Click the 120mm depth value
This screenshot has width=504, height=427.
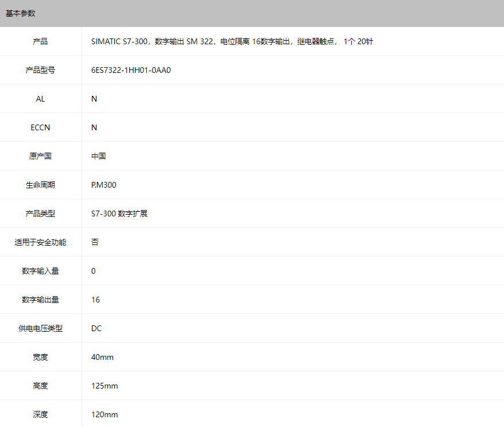coord(104,414)
